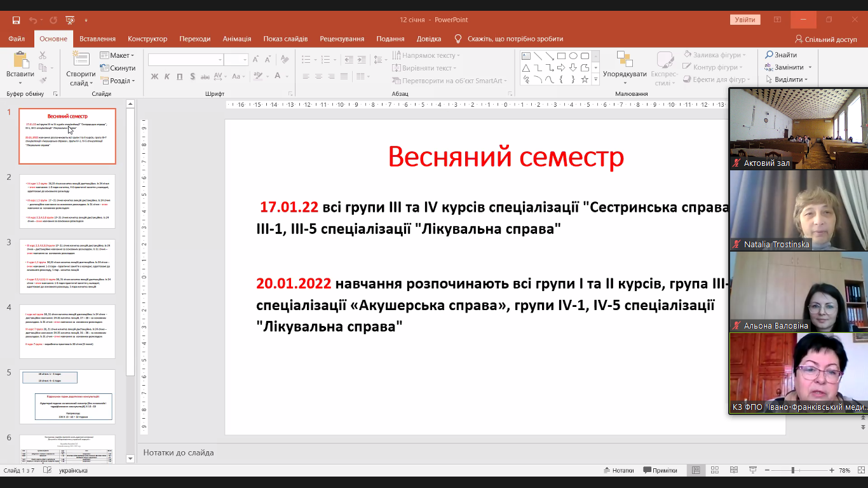Toggle Comments (Примітки) pane in status bar
868x488 pixels.
pos(660,470)
